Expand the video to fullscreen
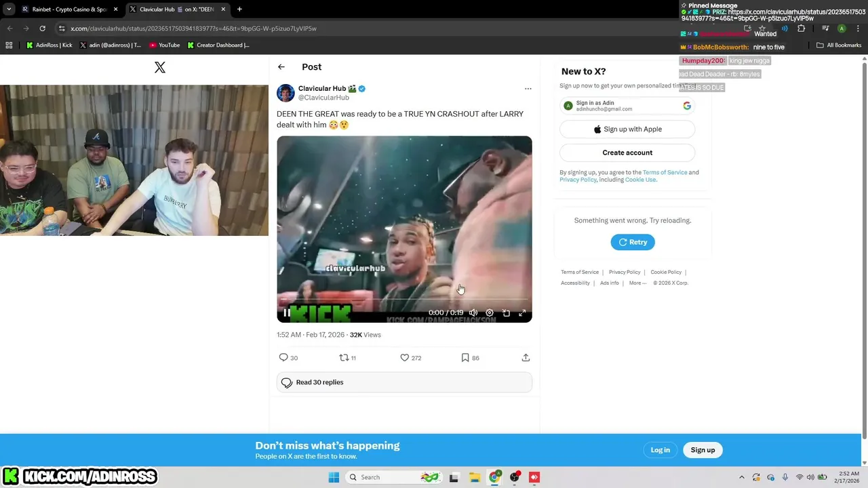 (x=522, y=313)
